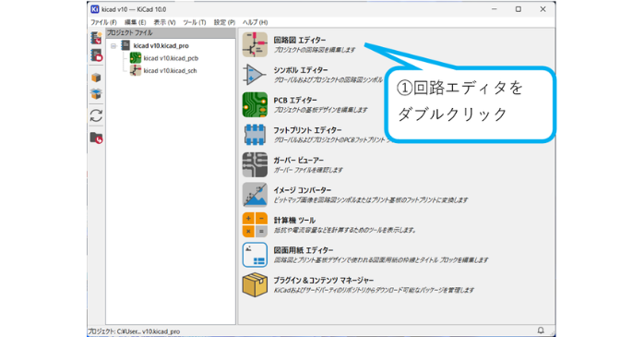
Task: Click the notifications bell icon in status bar
Action: tap(541, 331)
